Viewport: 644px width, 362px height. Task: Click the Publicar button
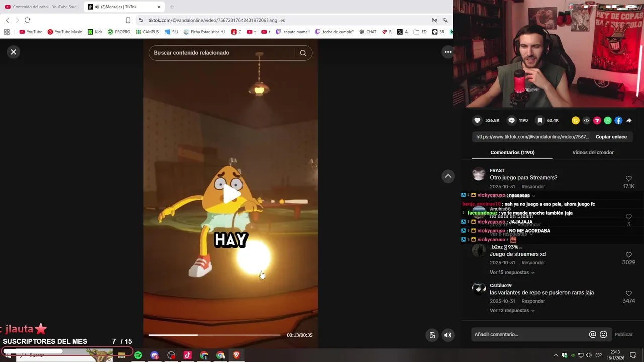coord(623,334)
